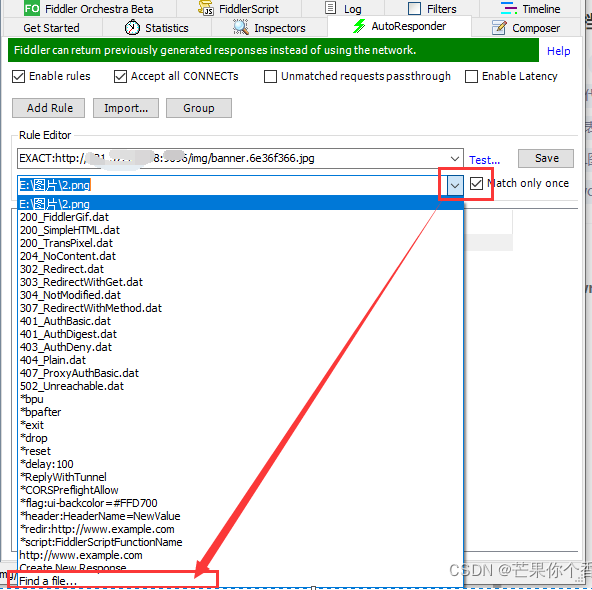The image size is (592, 590).
Task: Toggle the Filters tab checkbox
Action: [414, 8]
